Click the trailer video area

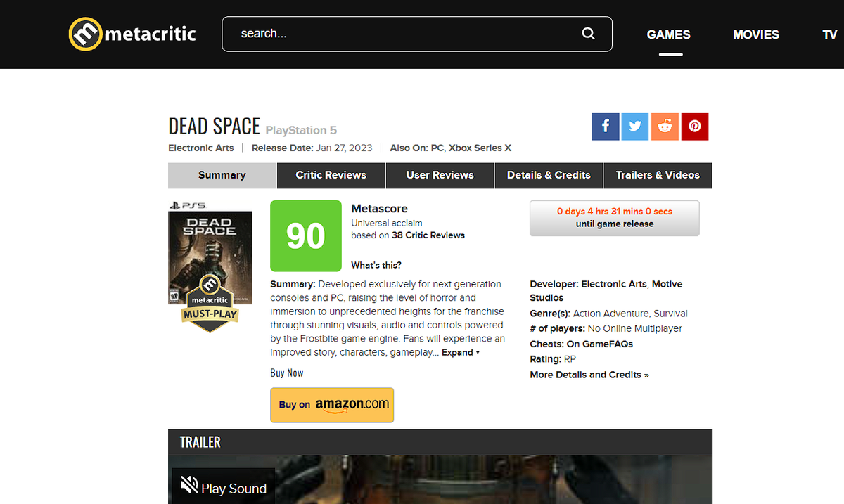coord(440,479)
